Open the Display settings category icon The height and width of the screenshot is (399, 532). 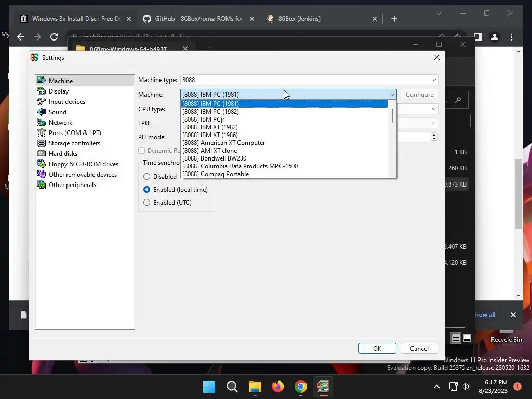[x=42, y=91]
